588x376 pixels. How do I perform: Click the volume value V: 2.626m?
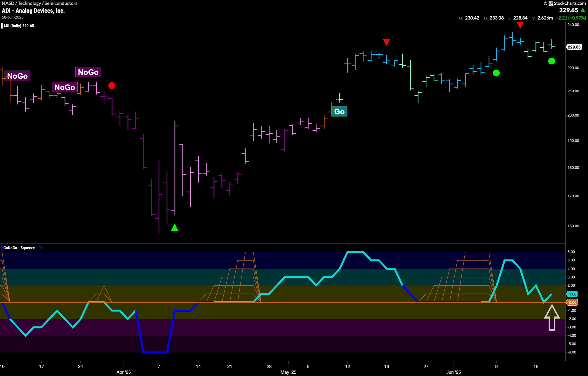pyautogui.click(x=543, y=18)
